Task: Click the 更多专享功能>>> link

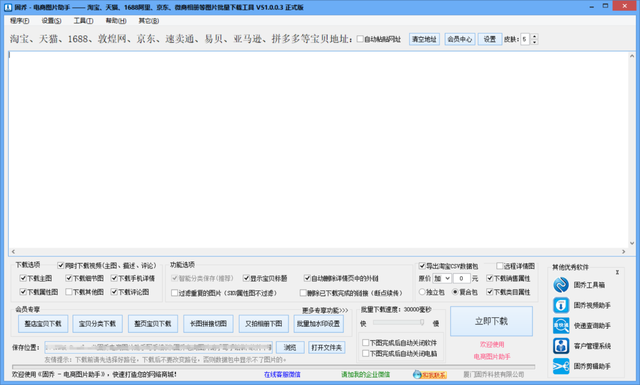Action: [x=325, y=311]
